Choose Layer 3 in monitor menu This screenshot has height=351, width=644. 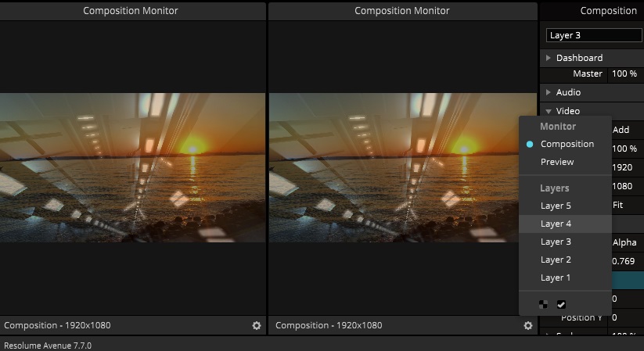click(565, 242)
